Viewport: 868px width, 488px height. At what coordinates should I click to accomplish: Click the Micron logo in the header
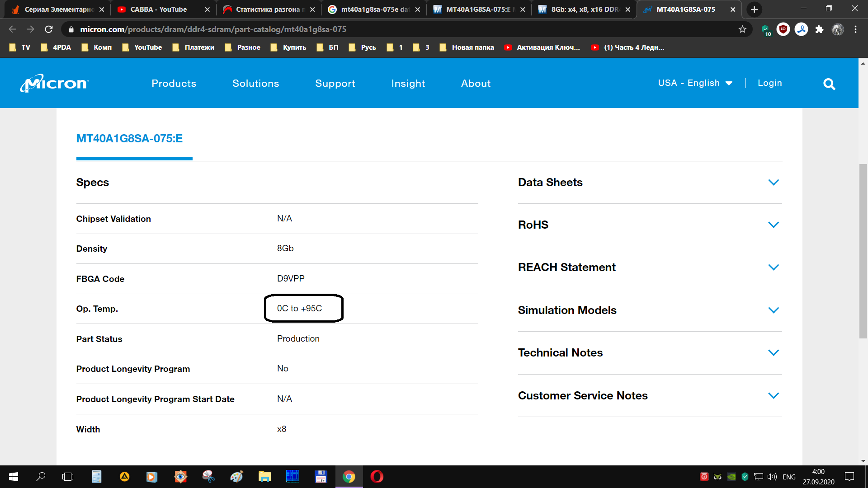click(x=55, y=83)
